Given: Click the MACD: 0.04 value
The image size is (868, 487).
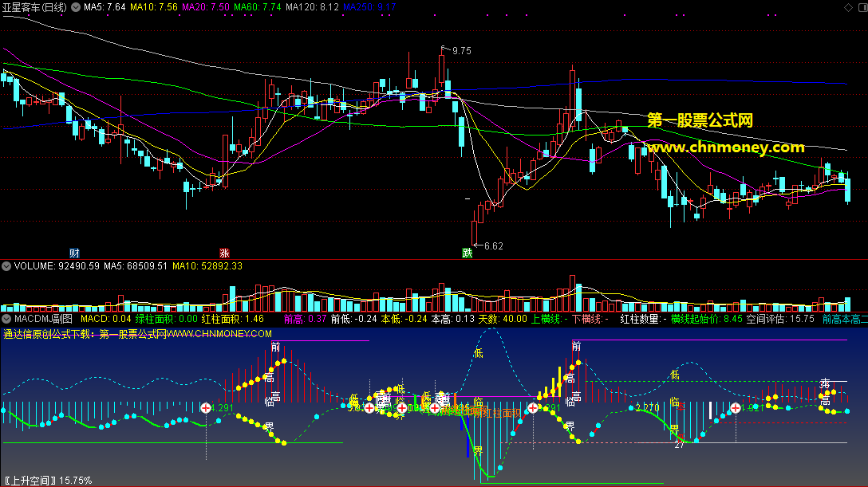Looking at the screenshot, I should click(x=106, y=319).
